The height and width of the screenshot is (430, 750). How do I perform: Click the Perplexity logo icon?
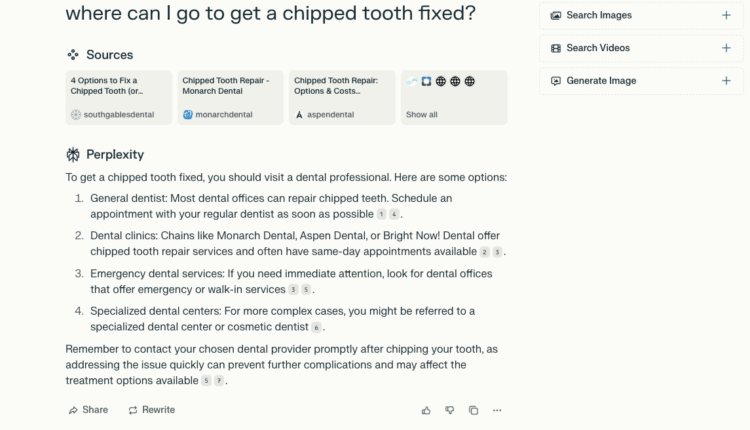73,154
